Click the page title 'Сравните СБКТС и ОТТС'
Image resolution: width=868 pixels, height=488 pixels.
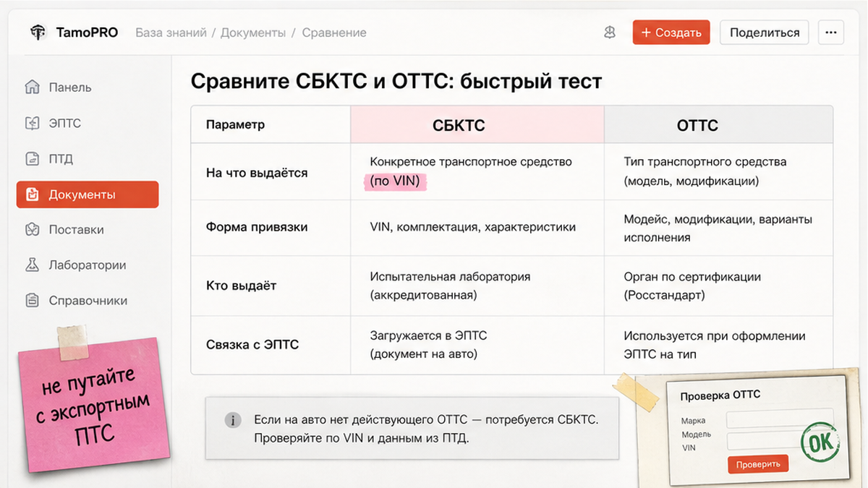point(396,81)
